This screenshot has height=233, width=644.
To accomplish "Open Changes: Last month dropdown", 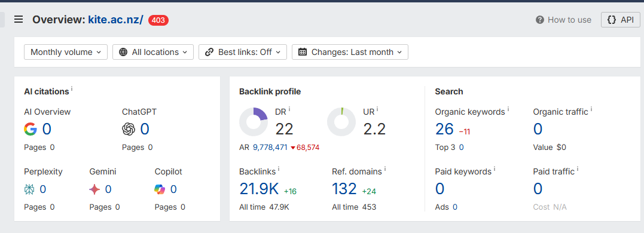I will (x=350, y=52).
